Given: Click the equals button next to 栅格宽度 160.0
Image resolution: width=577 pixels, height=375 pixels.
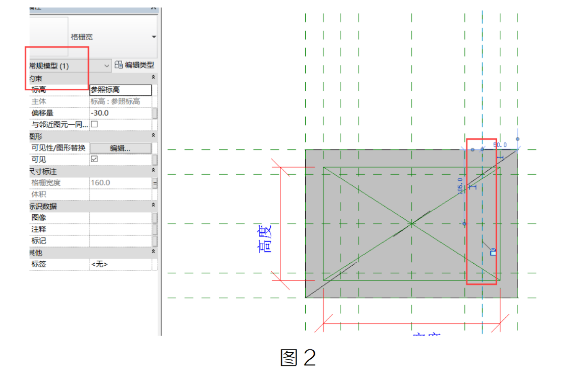Looking at the screenshot, I should click(155, 183).
